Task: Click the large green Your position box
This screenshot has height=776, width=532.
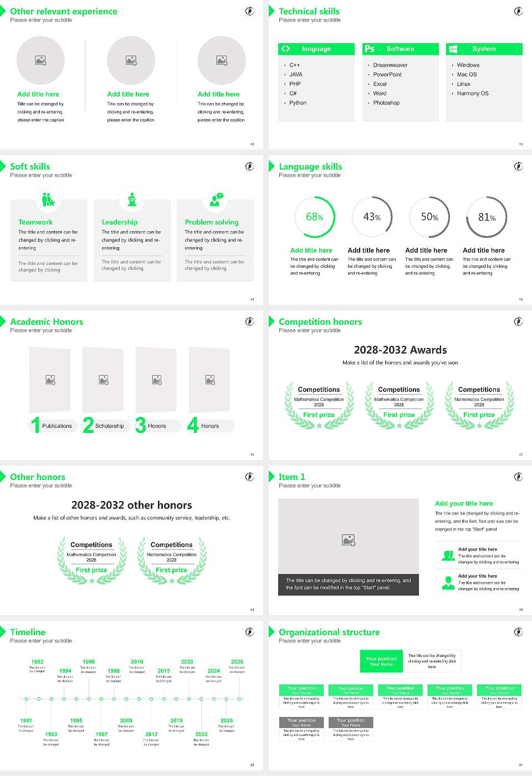Action: point(381,661)
